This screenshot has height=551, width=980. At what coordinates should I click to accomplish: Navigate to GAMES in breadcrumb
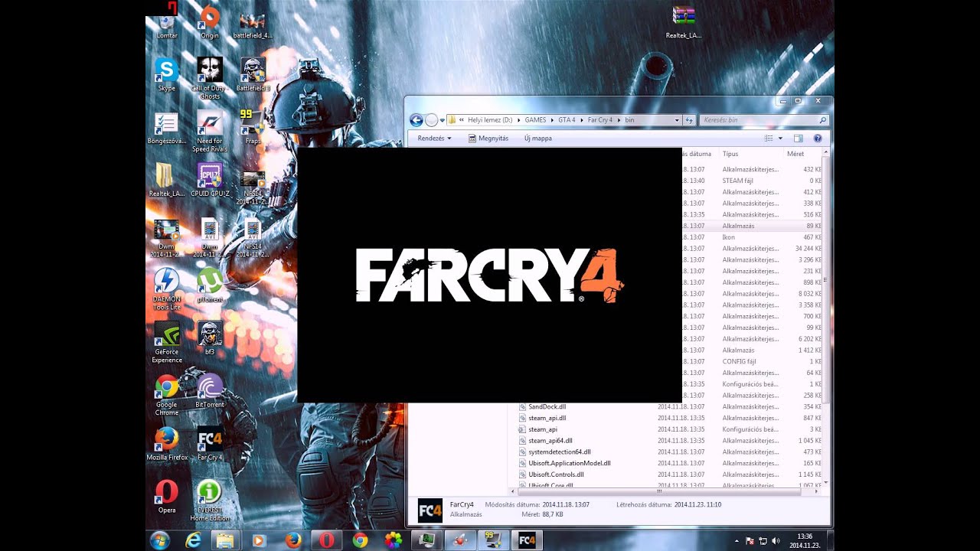point(535,120)
